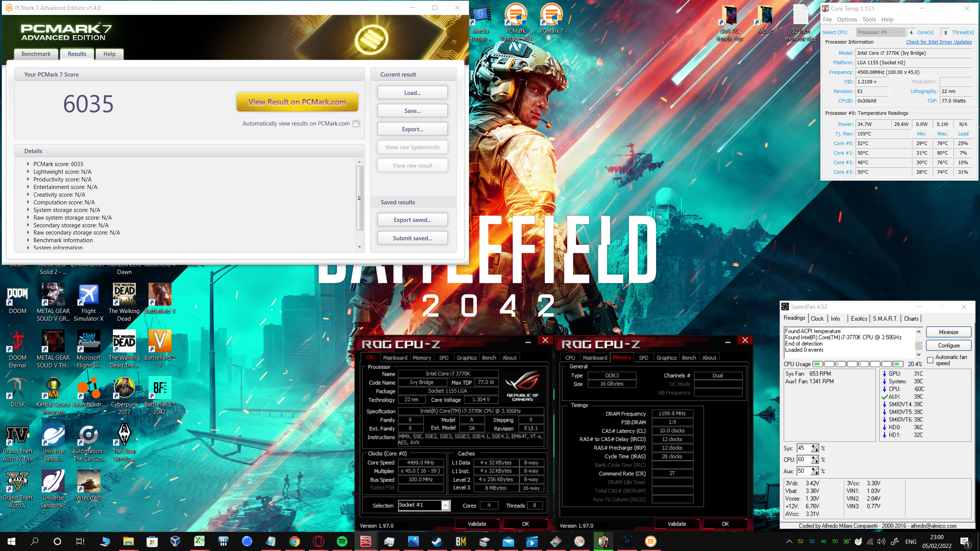Viewport: 980px width, 551px height.
Task: Click View Result on PCMark.com button
Action: point(297,102)
